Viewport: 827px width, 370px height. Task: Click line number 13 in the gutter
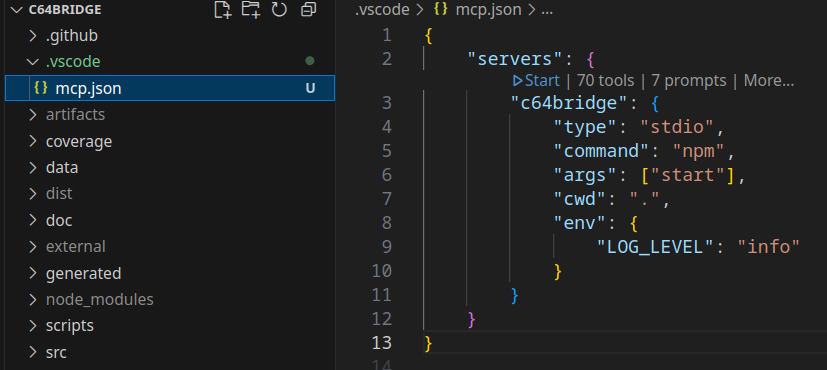click(382, 343)
